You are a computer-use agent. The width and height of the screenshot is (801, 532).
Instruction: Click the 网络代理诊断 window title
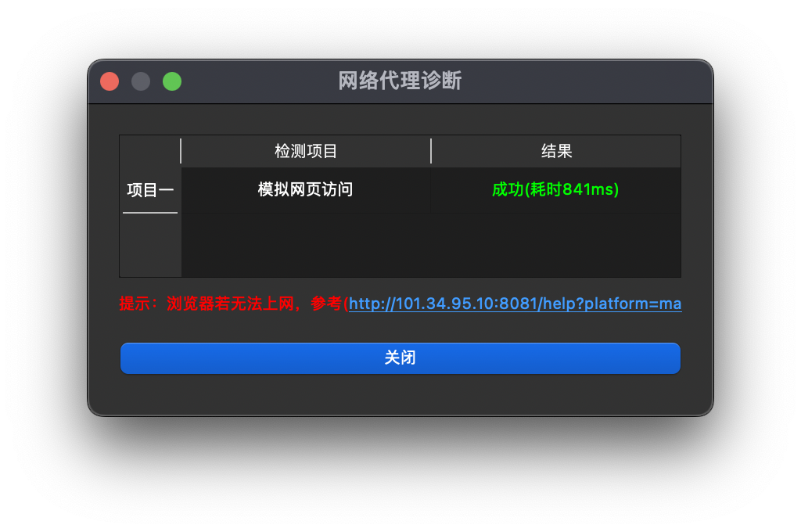400,81
